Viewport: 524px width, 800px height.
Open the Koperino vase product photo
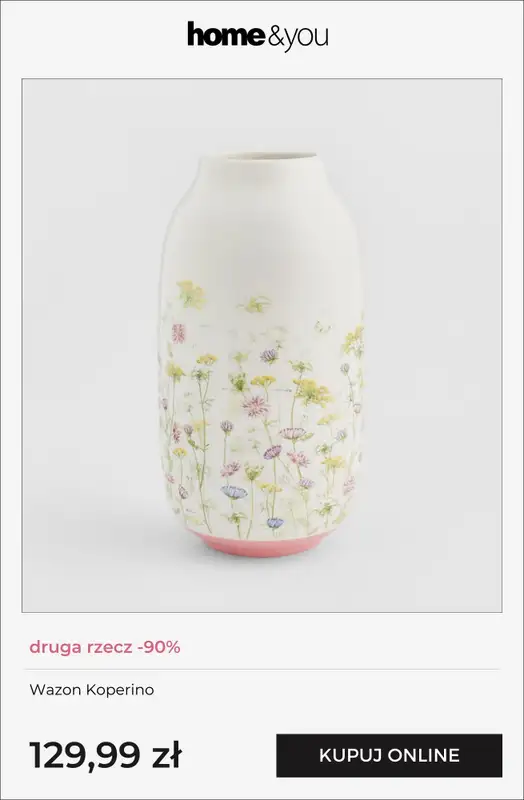pyautogui.click(x=262, y=345)
